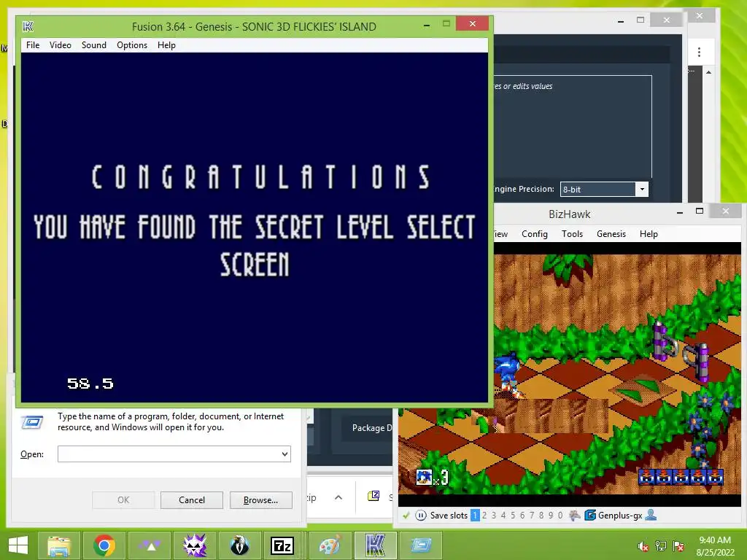Click the Fusion K icon in title bar
747x560 pixels.
pyautogui.click(x=28, y=26)
